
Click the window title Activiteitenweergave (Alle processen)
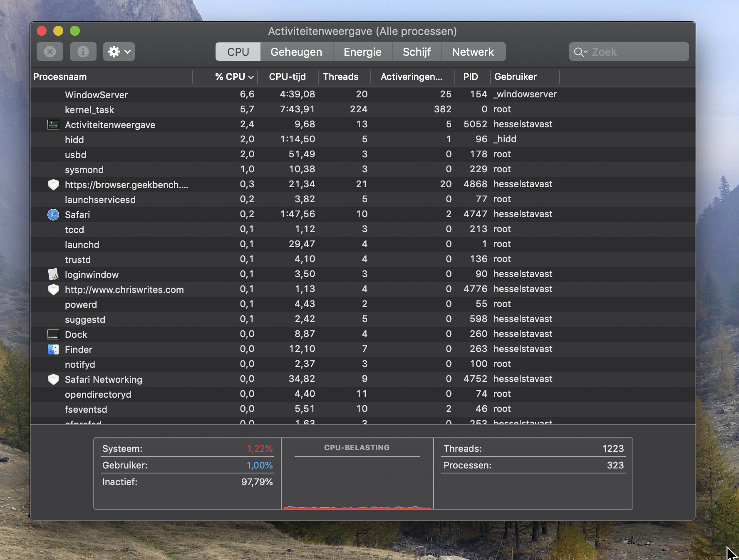[362, 31]
